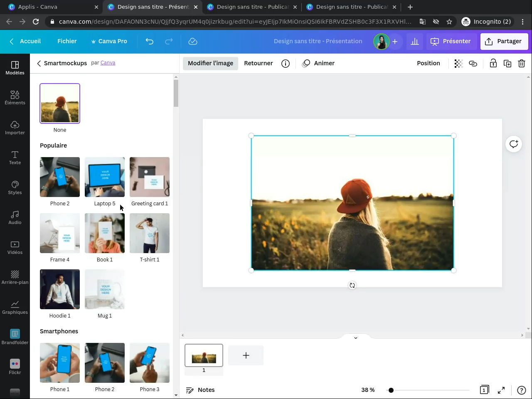This screenshot has width=532, height=399.
Task: Click the cloud save status icon
Action: [193, 41]
